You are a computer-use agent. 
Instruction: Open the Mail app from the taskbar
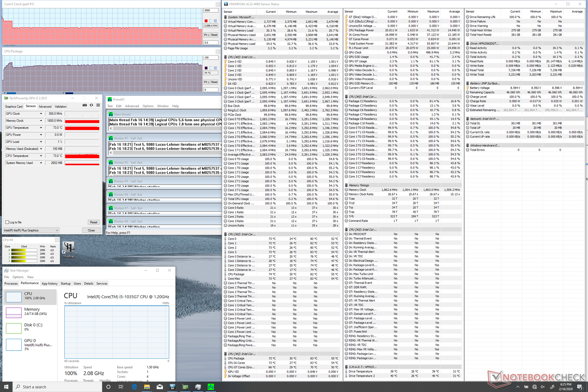click(160, 387)
